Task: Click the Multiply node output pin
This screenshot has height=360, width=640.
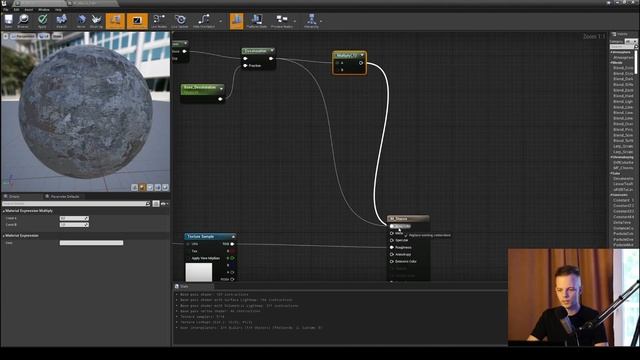Action: tap(361, 63)
